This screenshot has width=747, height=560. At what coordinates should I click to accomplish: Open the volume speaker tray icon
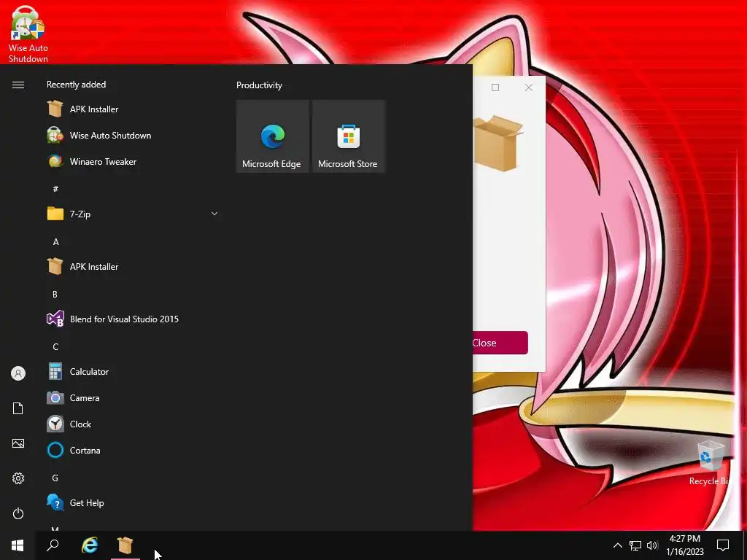[x=652, y=545]
